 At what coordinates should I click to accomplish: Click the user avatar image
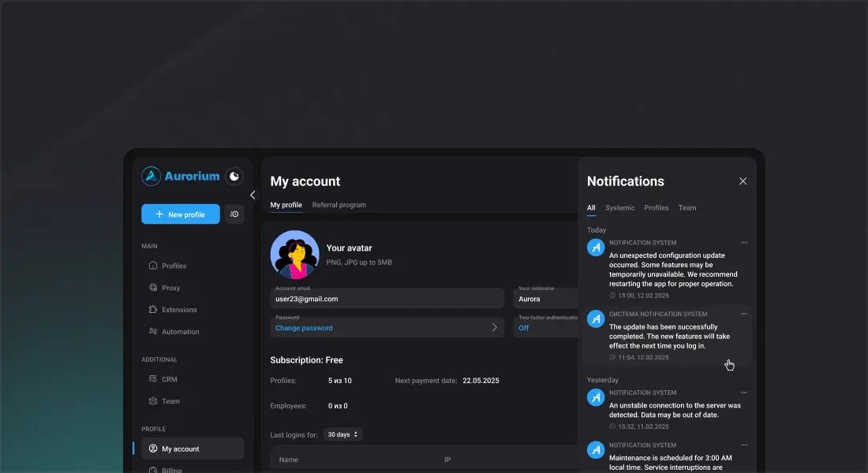click(x=294, y=255)
